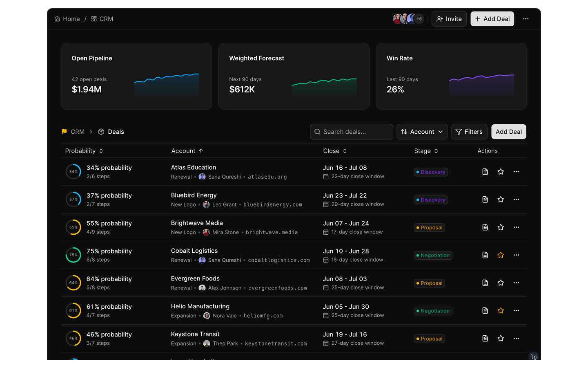The image size is (588, 368).
Task: Click Theo Park's avatar in Keystone row
Action: click(207, 343)
